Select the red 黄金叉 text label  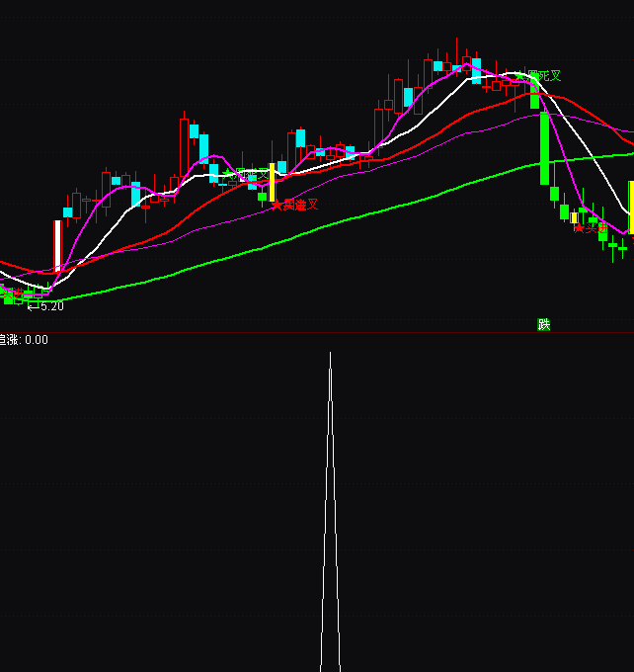pyautogui.click(x=300, y=205)
